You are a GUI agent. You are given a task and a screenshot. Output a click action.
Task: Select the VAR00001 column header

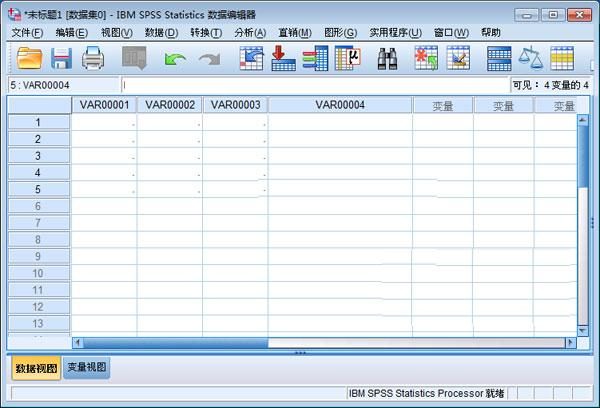[104, 105]
